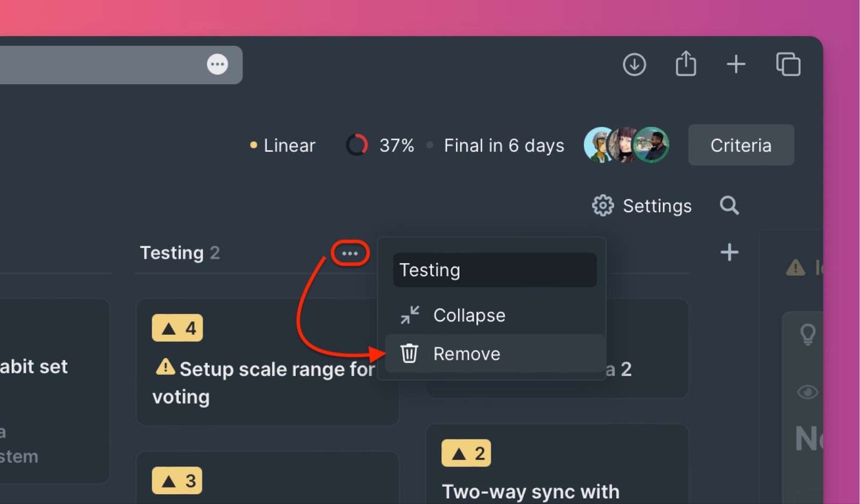The image size is (860, 504).
Task: Open address bar more options ellipsis
Action: point(217,64)
